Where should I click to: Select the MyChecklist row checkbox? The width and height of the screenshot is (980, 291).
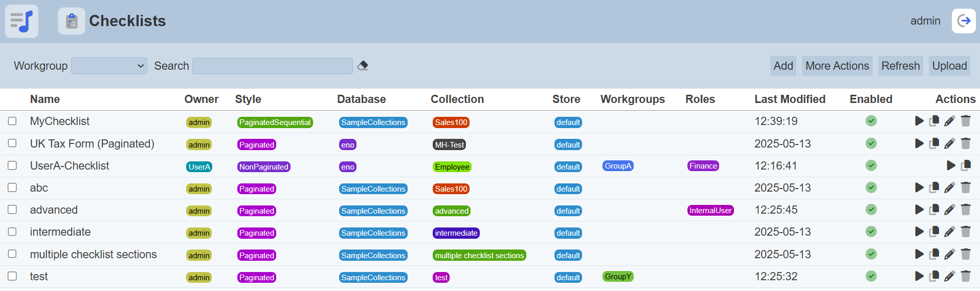click(12, 121)
